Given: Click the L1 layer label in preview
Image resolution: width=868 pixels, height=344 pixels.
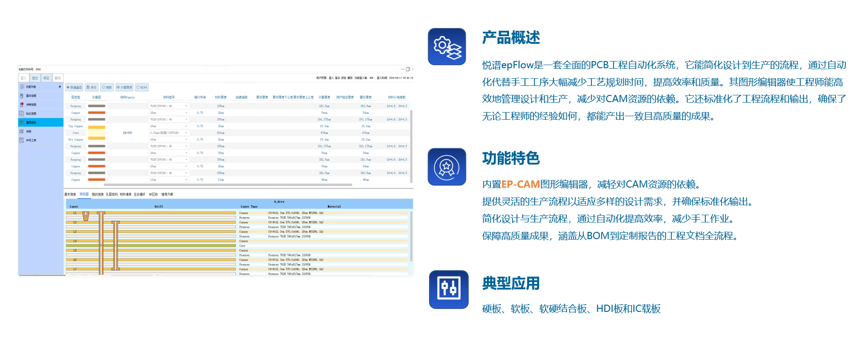Looking at the screenshot, I should click(x=75, y=213).
